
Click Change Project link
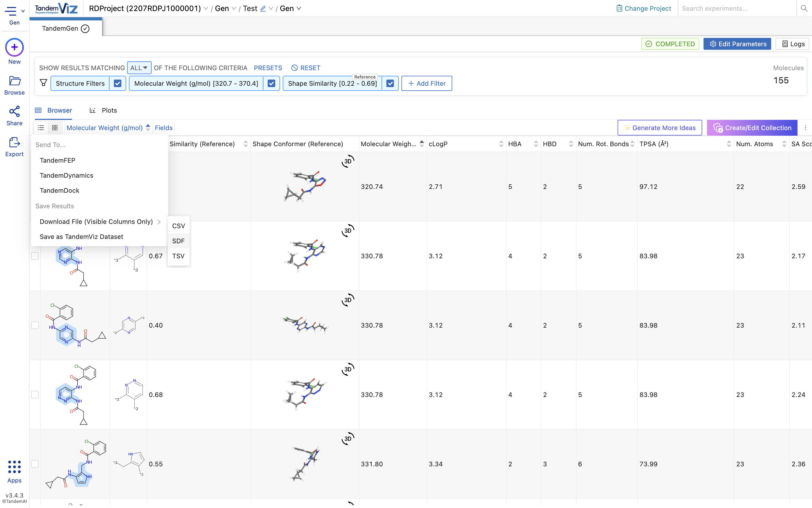click(644, 8)
